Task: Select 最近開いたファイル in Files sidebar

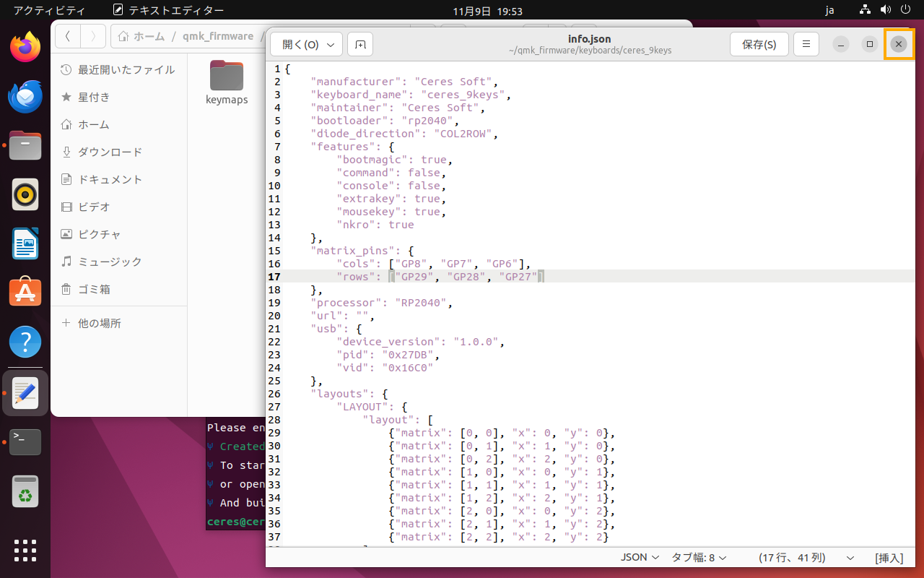Action: [119, 69]
